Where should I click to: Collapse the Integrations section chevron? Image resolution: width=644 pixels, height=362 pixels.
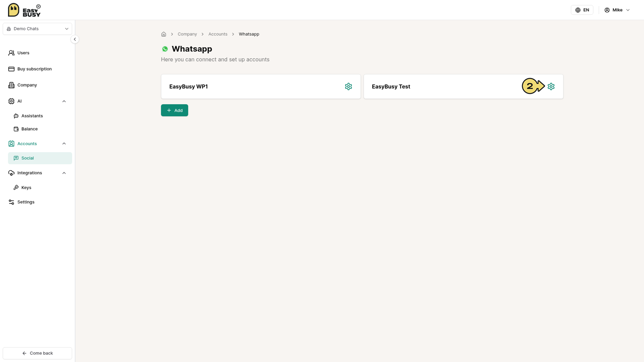pyautogui.click(x=64, y=173)
